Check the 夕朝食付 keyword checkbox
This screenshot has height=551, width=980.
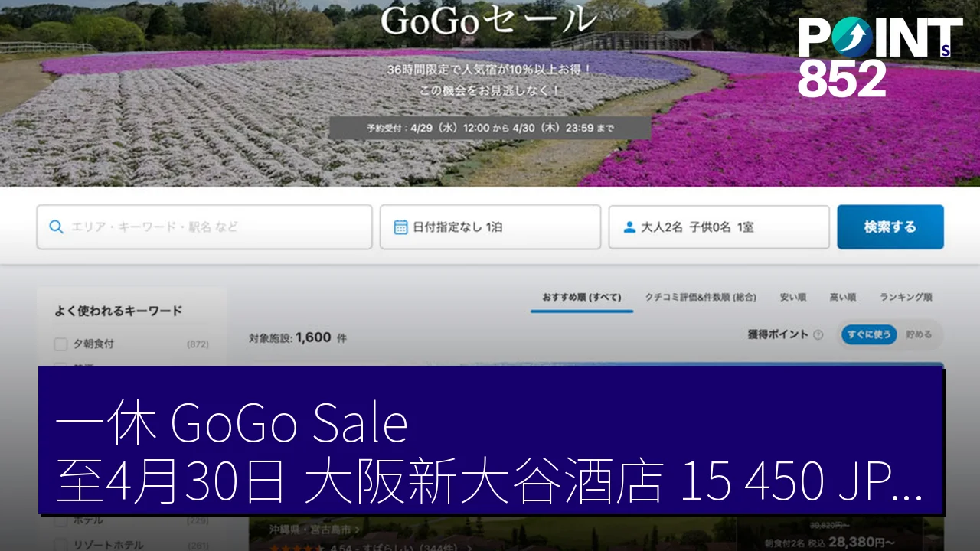click(x=60, y=344)
